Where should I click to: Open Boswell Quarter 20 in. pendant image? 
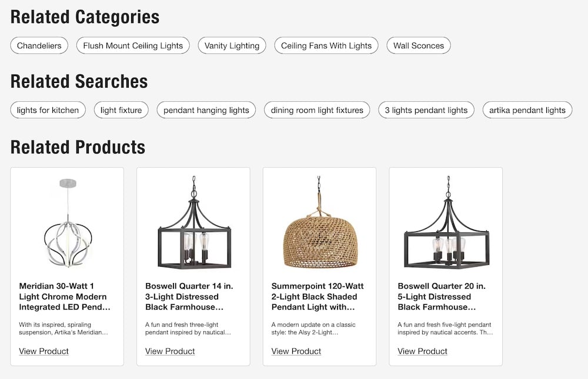point(446,223)
